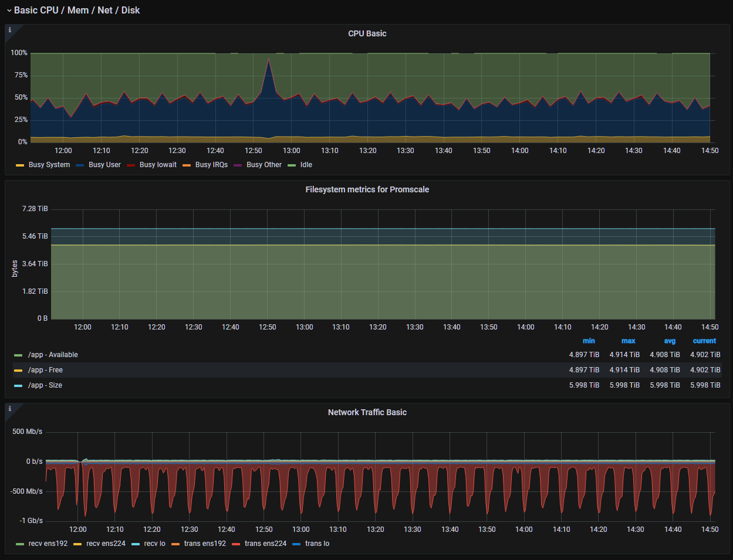
Task: Open the CPU Basic panel title menu
Action: tap(367, 33)
